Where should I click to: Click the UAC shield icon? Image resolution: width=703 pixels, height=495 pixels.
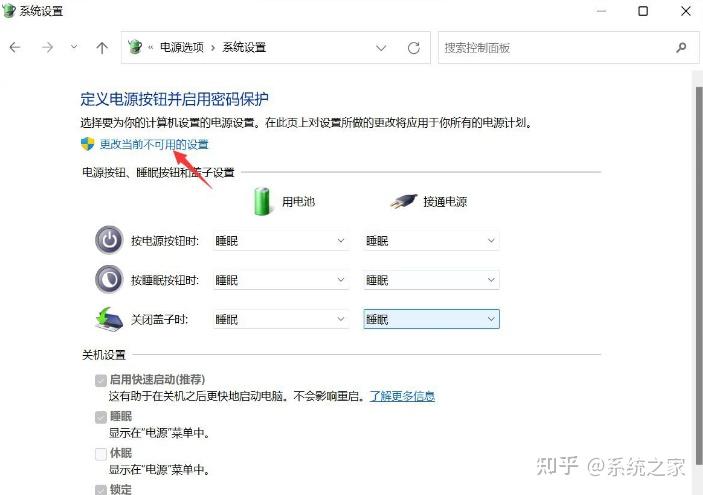pyautogui.click(x=87, y=144)
